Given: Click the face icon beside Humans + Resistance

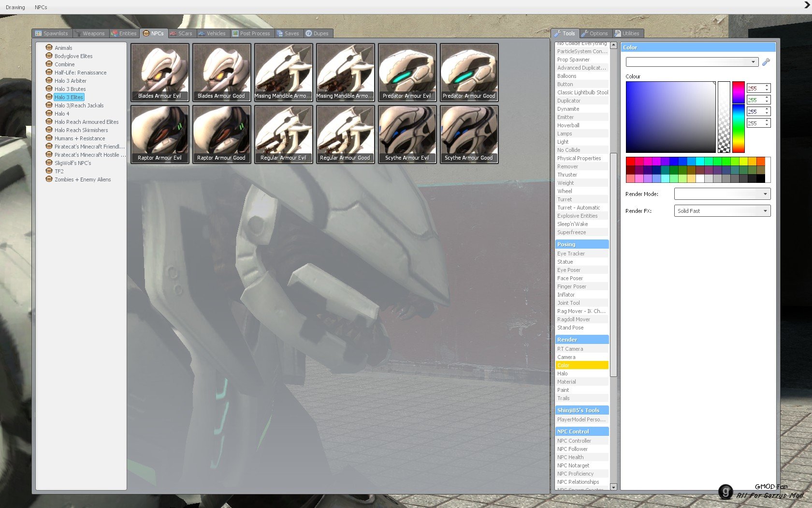Looking at the screenshot, I should coord(49,138).
